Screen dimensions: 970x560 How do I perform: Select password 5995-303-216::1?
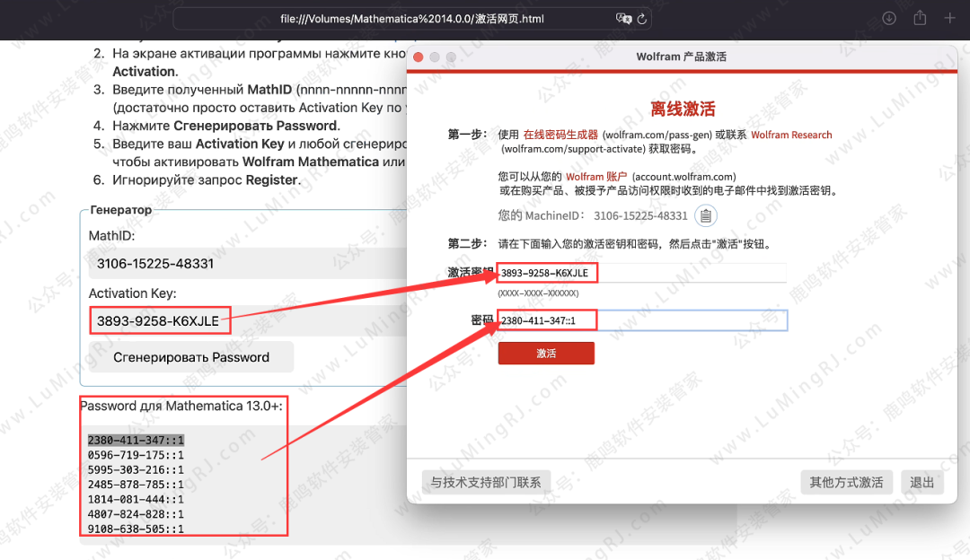136,469
